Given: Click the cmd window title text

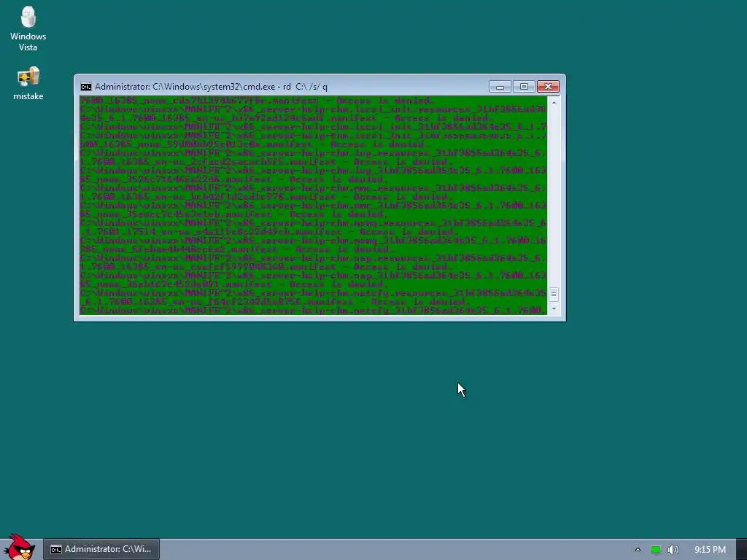Looking at the screenshot, I should point(211,87).
